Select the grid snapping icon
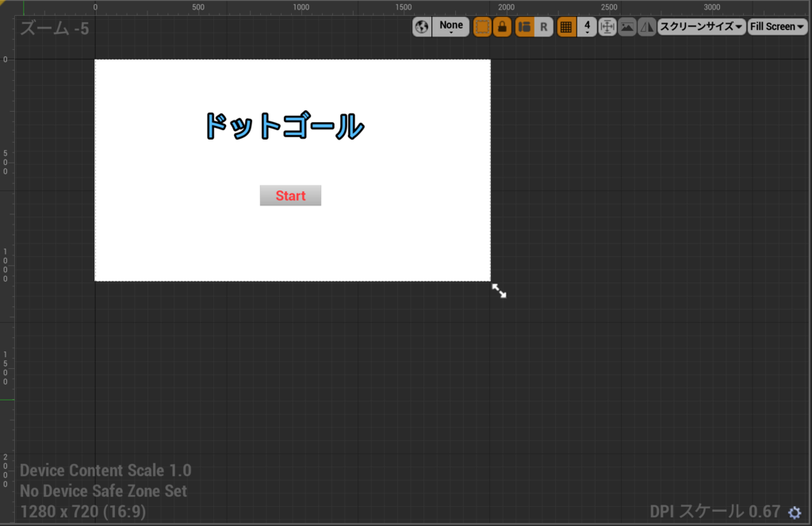 pos(568,26)
